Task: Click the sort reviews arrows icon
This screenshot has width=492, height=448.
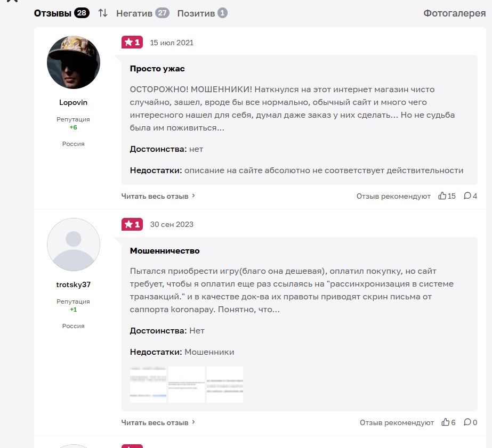Action: 102,13
